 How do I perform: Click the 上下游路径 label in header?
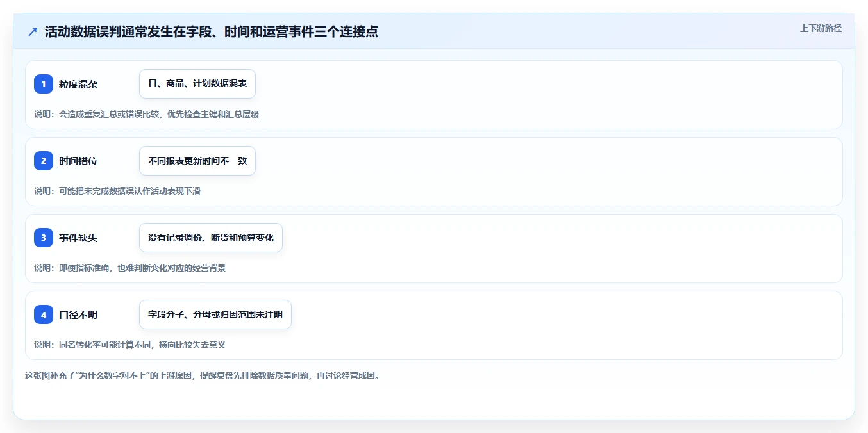click(x=821, y=28)
